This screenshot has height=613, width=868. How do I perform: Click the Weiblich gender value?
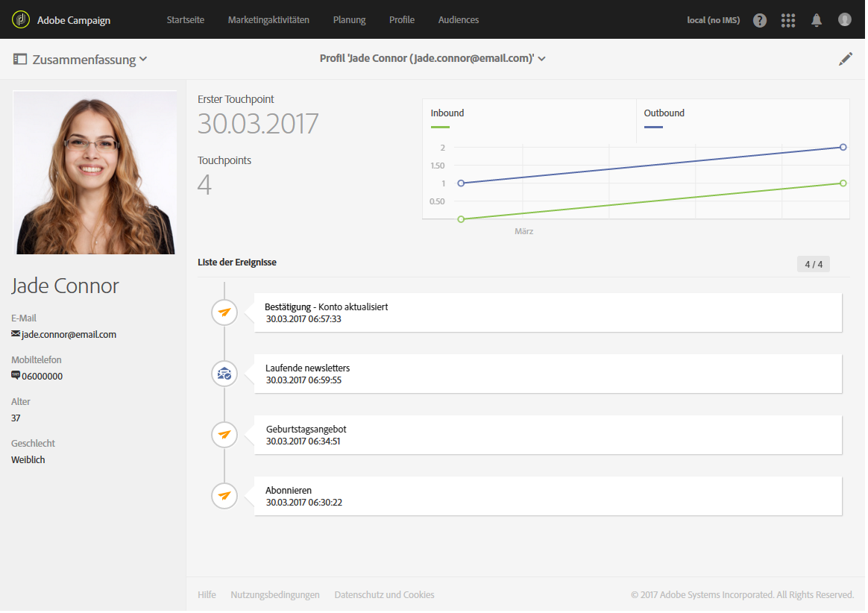(x=28, y=459)
